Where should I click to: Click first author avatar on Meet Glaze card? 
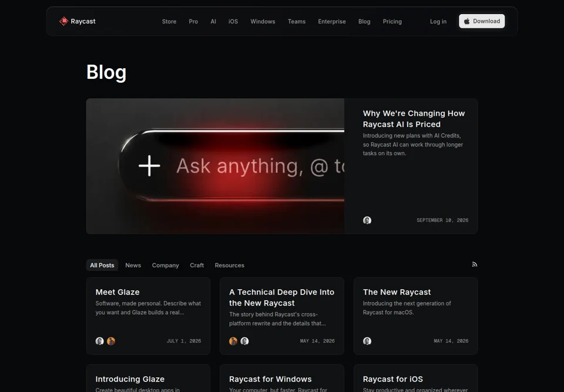pos(100,341)
